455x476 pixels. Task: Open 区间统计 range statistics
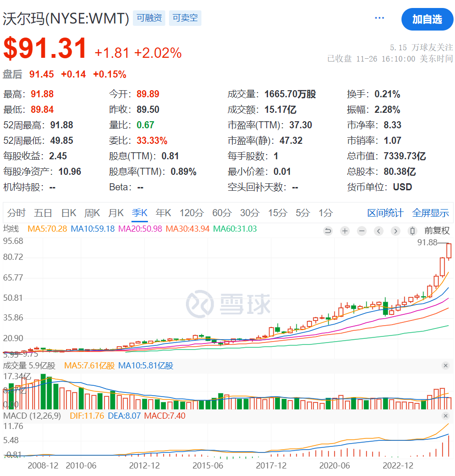tap(385, 213)
